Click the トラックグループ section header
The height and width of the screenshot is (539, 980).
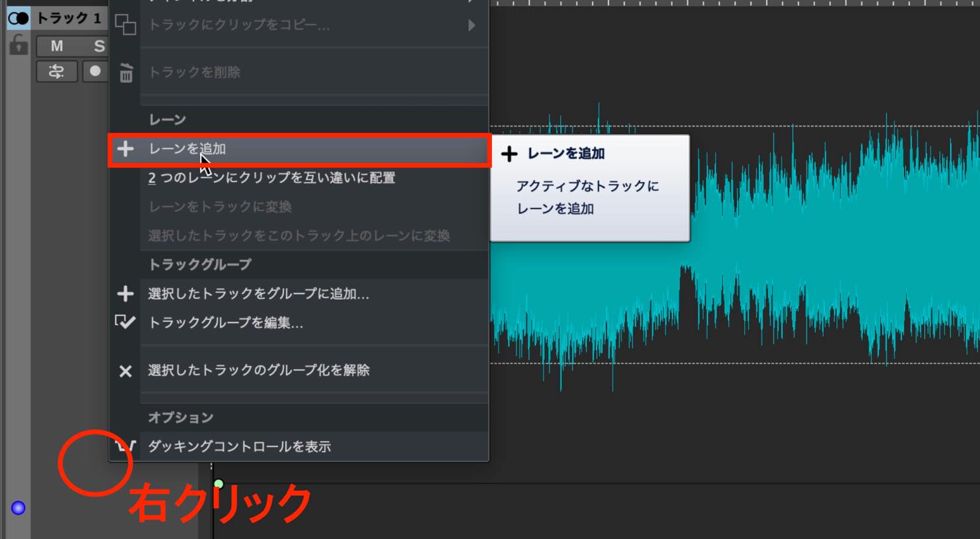pyautogui.click(x=200, y=265)
